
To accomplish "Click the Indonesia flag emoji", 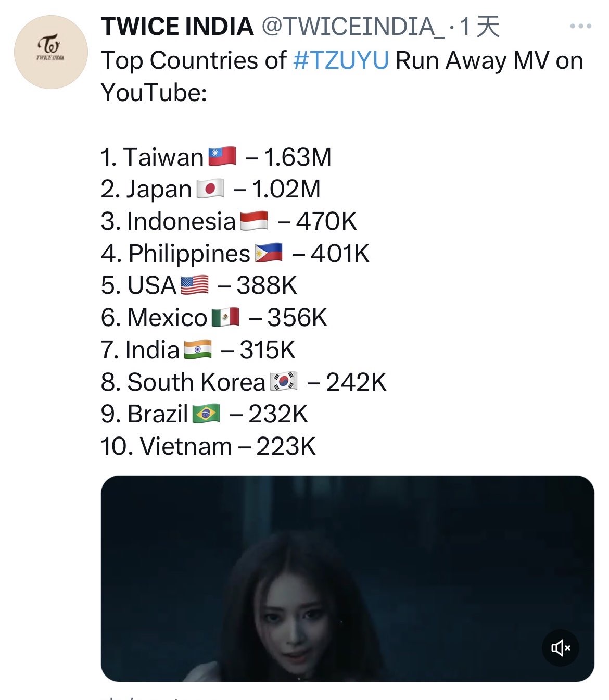I will (254, 221).
